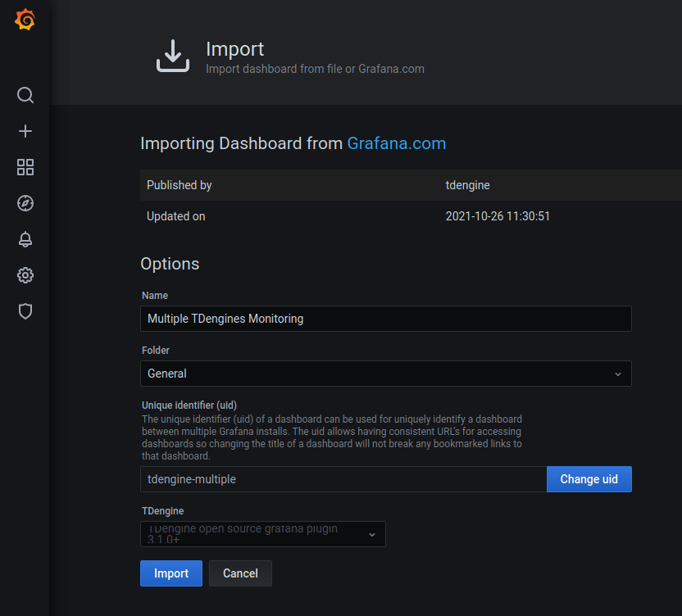
Task: Open Explore via the compass icon
Action: point(25,203)
